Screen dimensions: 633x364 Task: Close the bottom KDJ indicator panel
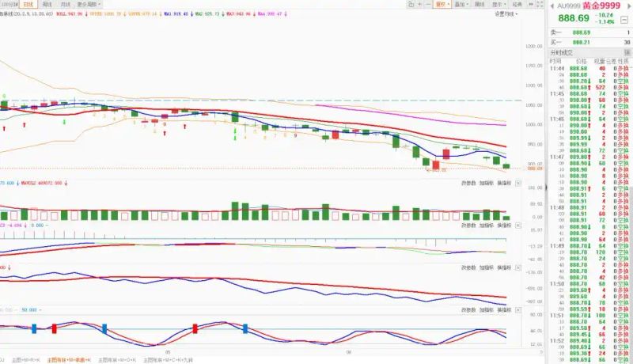coord(518,310)
